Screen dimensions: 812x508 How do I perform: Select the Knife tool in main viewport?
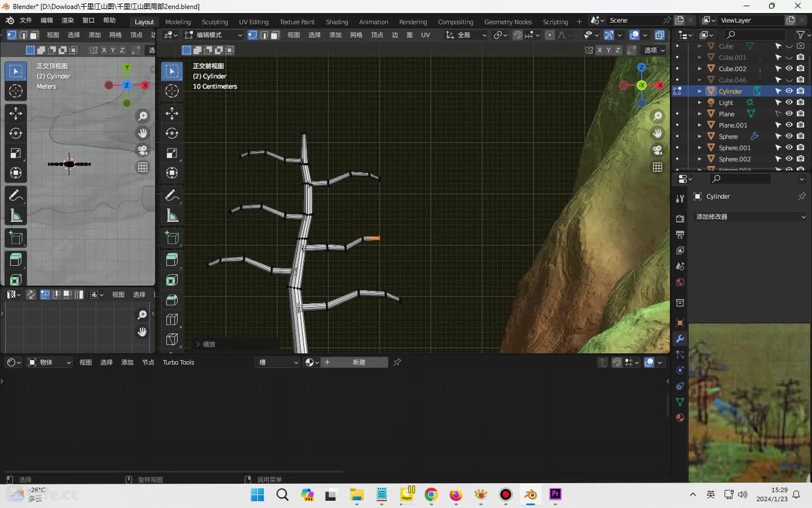[x=172, y=339]
